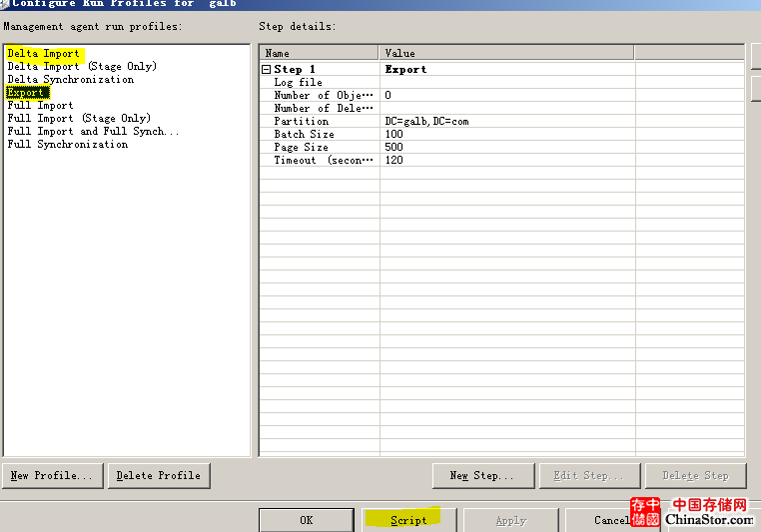Collapse the Step 1 tree node
761x532 pixels.
click(267, 70)
